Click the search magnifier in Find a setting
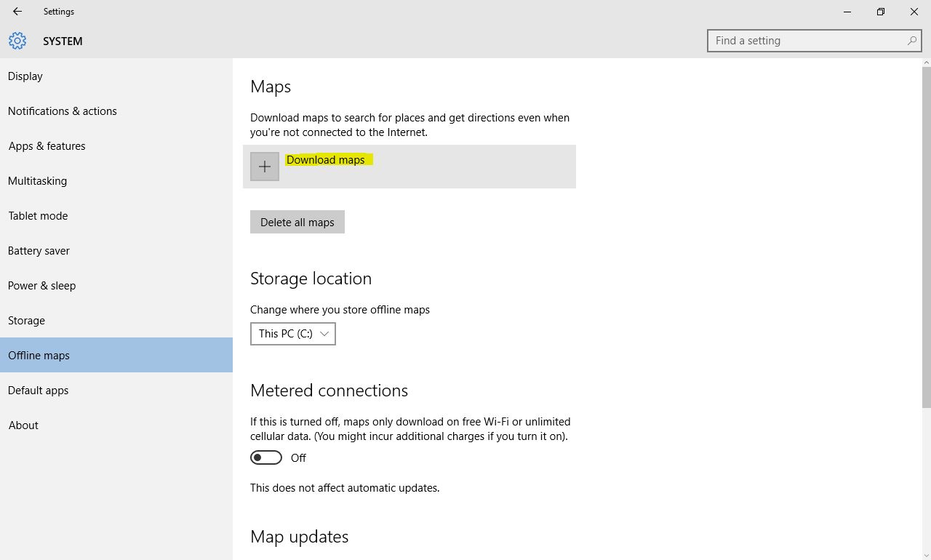This screenshot has width=931, height=560. tap(911, 41)
